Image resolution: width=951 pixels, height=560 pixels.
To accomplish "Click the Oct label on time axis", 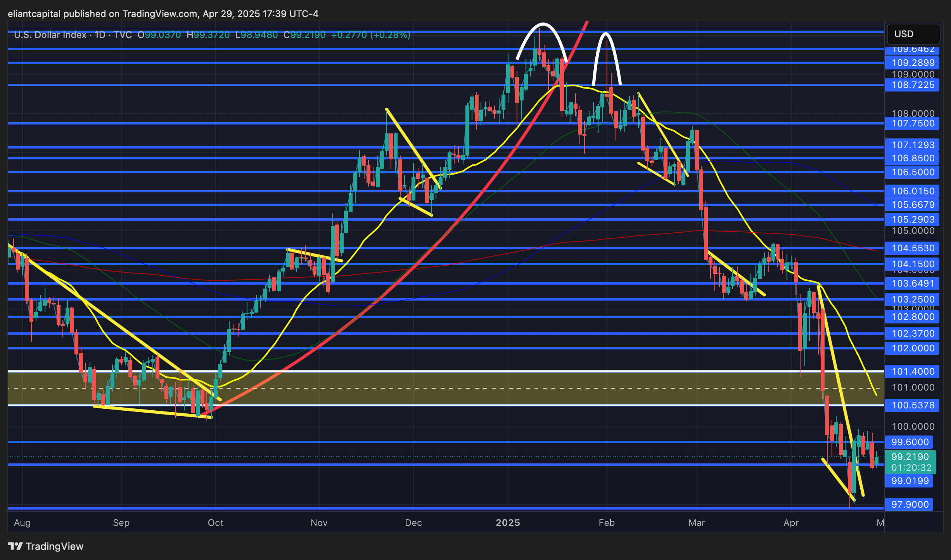I will pos(215,523).
